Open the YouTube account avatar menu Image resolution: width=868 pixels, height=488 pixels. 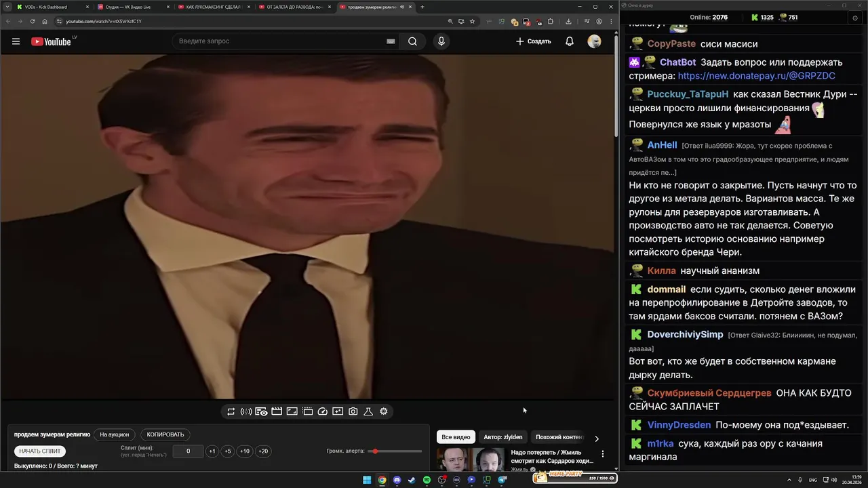tap(594, 41)
